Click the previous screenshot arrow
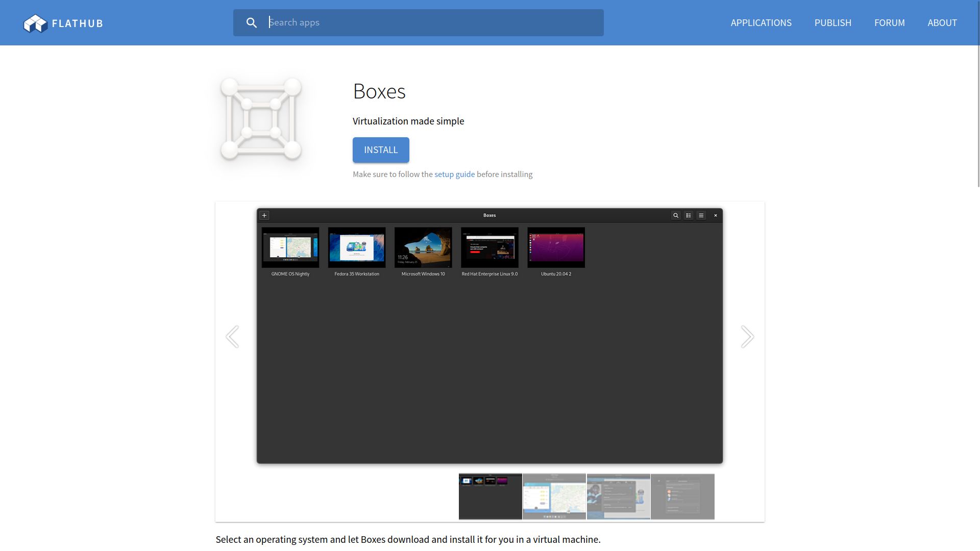 pyautogui.click(x=233, y=336)
